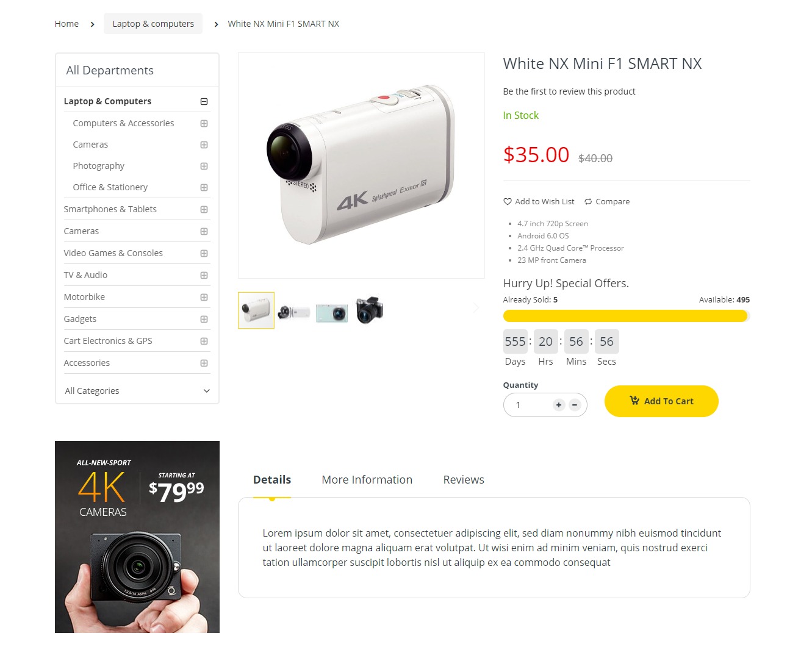Select the black DSLR camera thumbnail

(x=370, y=310)
